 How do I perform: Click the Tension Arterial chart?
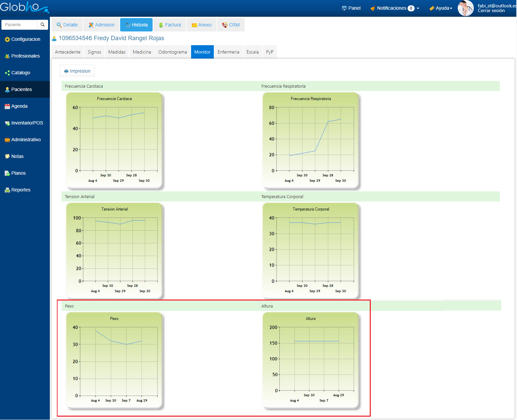point(114,251)
